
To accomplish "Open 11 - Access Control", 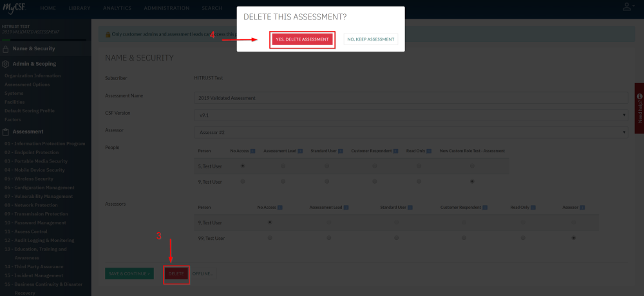I will point(26,232).
